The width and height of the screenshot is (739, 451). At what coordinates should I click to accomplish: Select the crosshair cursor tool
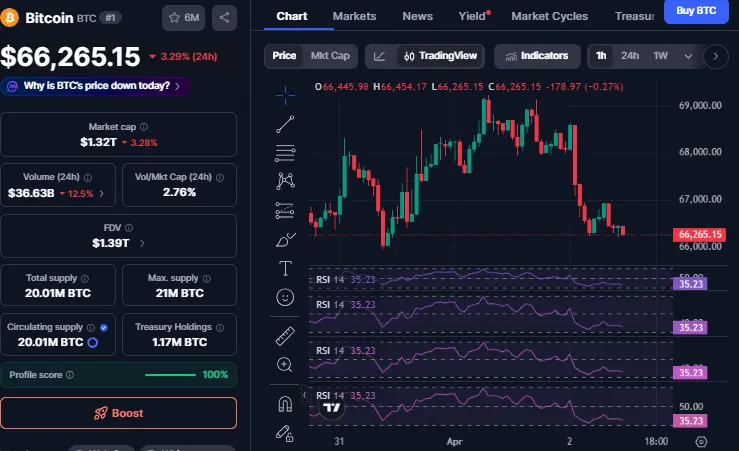pos(285,95)
